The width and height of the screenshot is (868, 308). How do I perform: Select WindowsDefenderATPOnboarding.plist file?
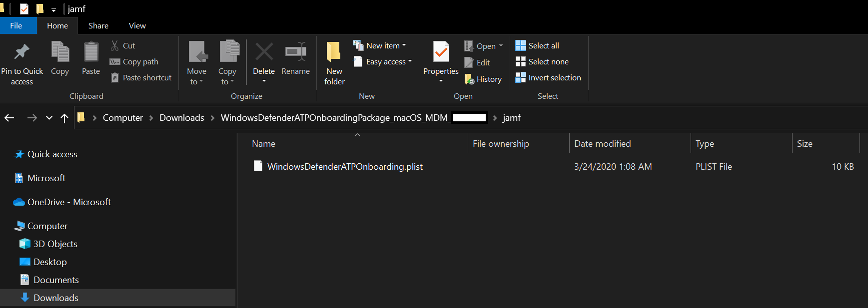[345, 167]
